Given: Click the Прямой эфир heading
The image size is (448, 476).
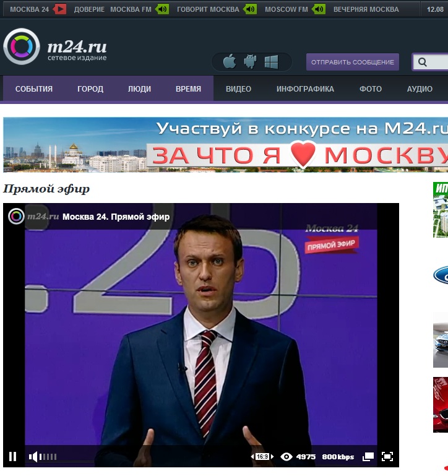Looking at the screenshot, I should 46,189.
